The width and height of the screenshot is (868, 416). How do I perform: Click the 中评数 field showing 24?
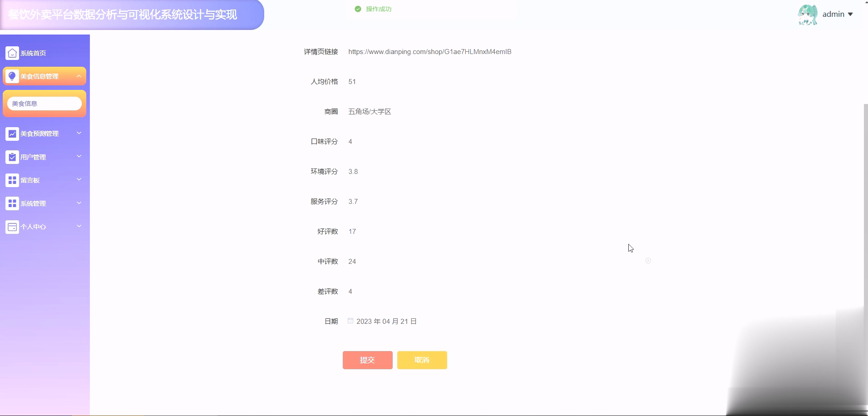499,262
